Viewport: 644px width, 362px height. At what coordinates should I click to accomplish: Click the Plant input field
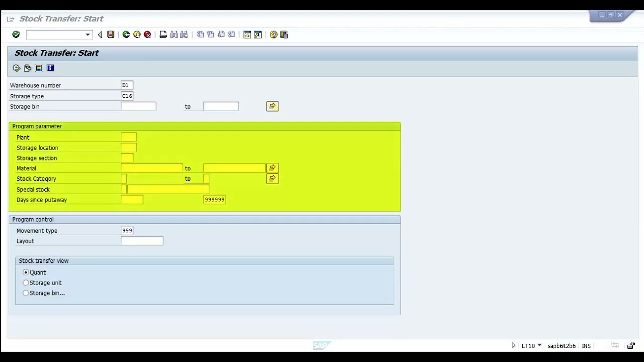click(128, 137)
